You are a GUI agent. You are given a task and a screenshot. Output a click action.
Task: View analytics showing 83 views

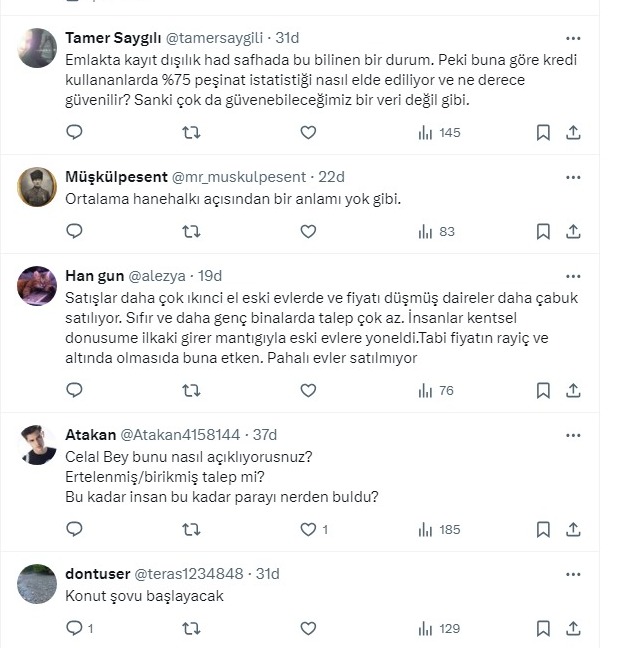[x=436, y=231]
